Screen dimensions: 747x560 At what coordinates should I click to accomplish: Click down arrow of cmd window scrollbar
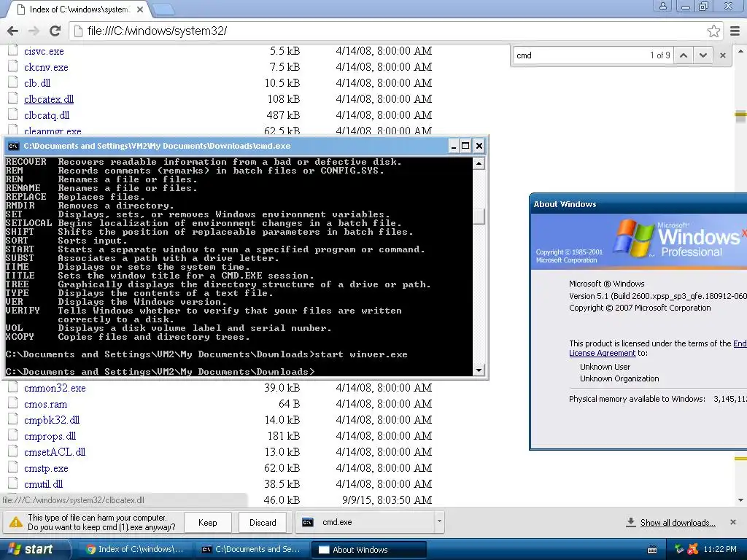pyautogui.click(x=479, y=370)
